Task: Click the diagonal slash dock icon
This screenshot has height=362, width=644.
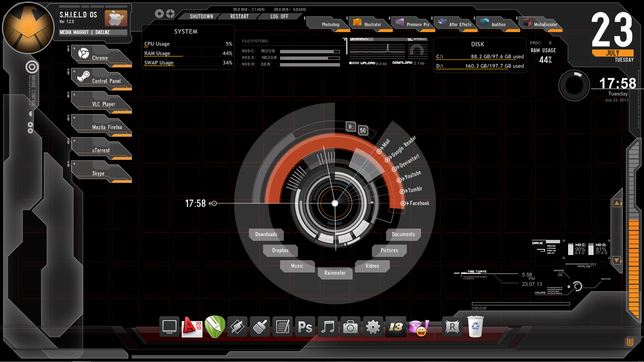Action: click(237, 327)
